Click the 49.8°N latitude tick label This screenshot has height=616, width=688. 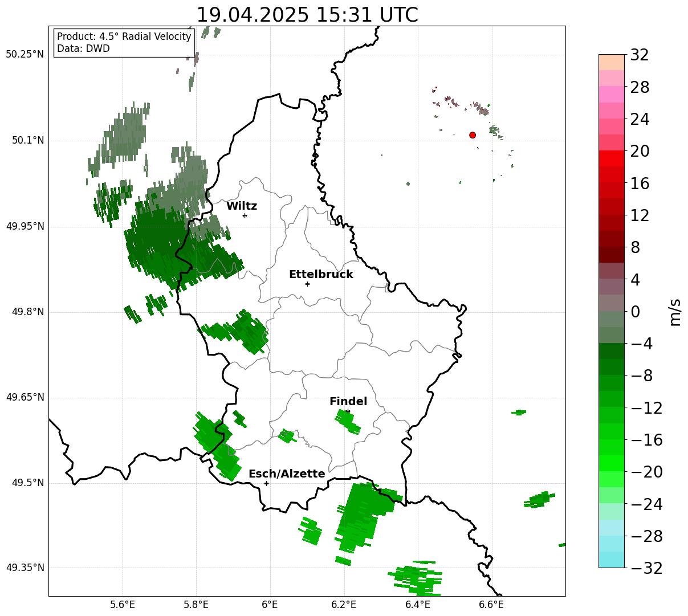click(x=27, y=312)
